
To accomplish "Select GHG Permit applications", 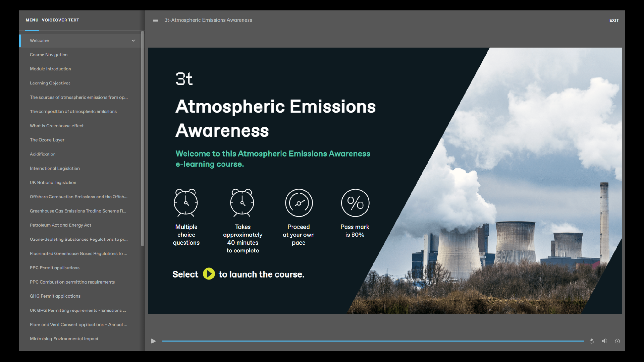I will (x=80, y=296).
